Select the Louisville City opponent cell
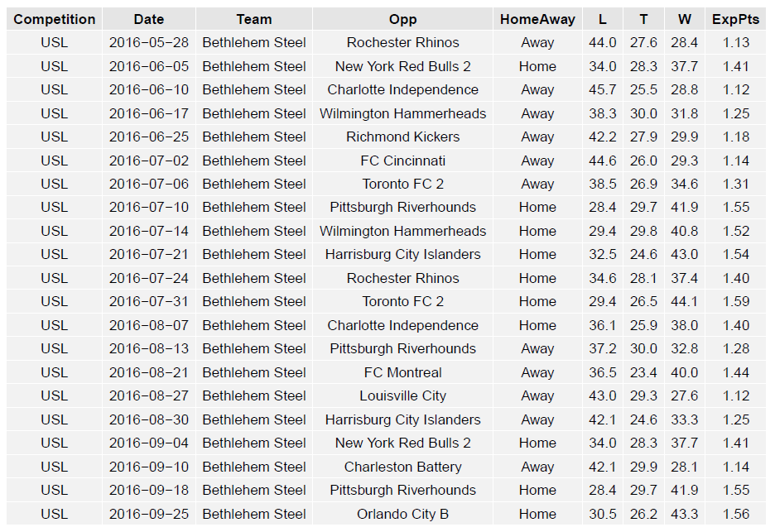Viewport: 775px width, 532px height. [x=402, y=395]
